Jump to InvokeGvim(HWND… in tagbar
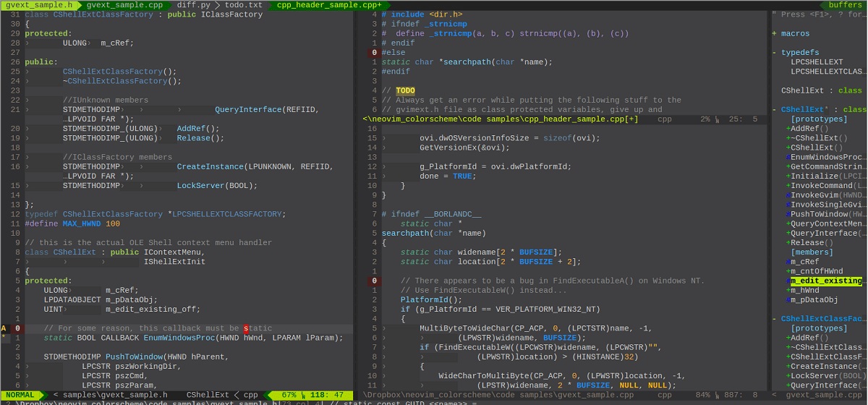This screenshot has width=868, height=405. [x=826, y=195]
